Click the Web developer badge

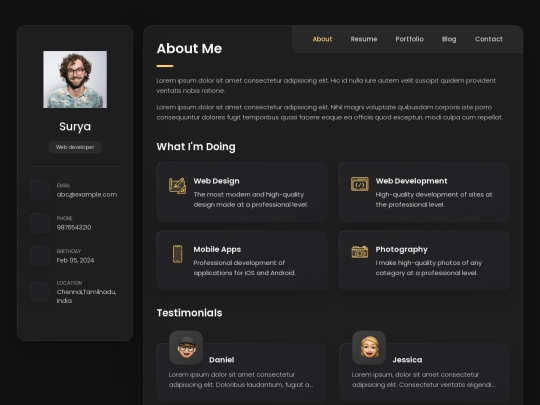coord(75,147)
